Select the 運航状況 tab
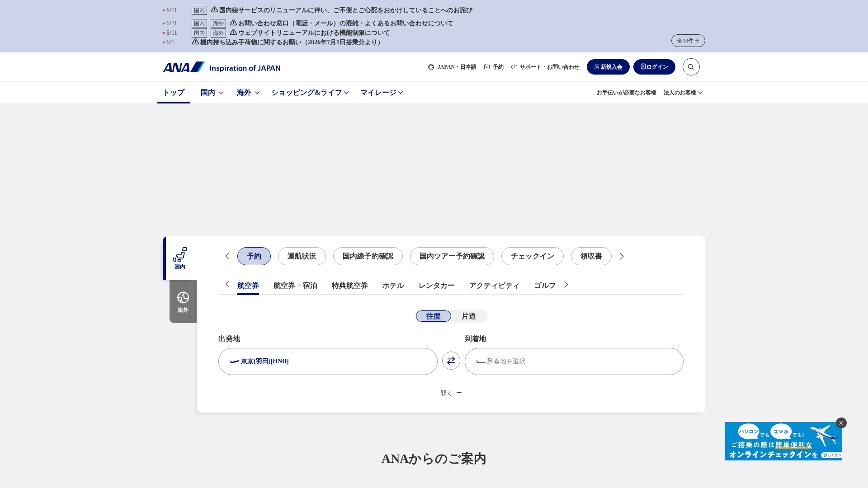Viewport: 868px width, 488px height. tap(302, 256)
